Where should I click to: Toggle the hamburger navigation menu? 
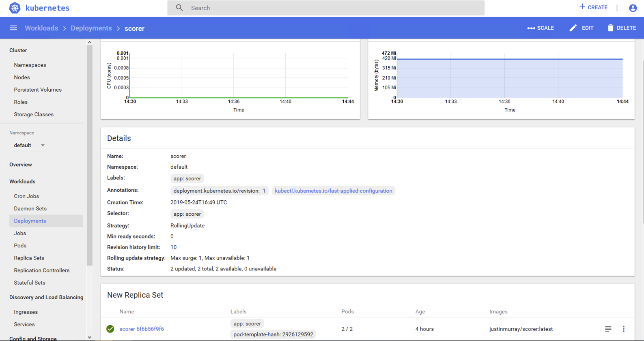pyautogui.click(x=13, y=28)
